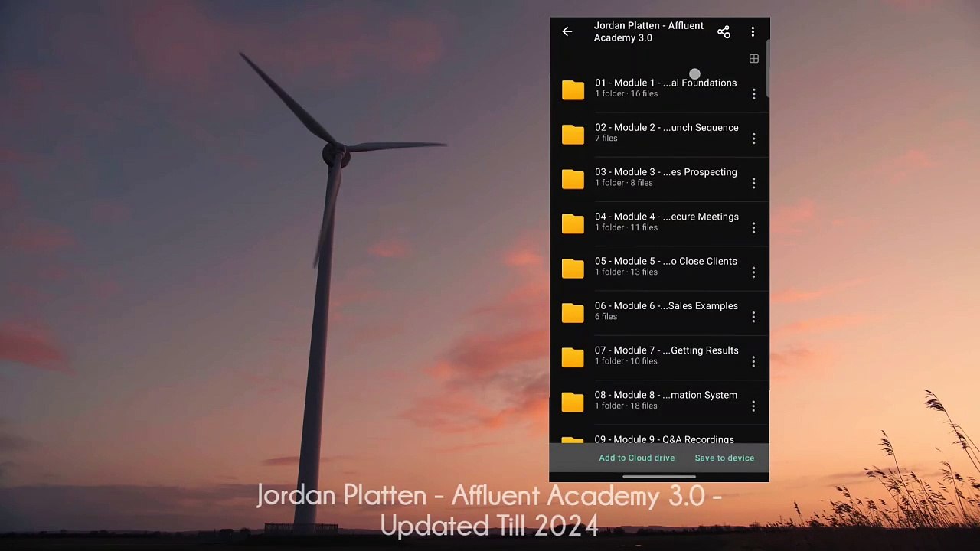
Task: Click the header title 'Jordan Platten - Affluent Academy 3.0'
Action: pos(648,31)
